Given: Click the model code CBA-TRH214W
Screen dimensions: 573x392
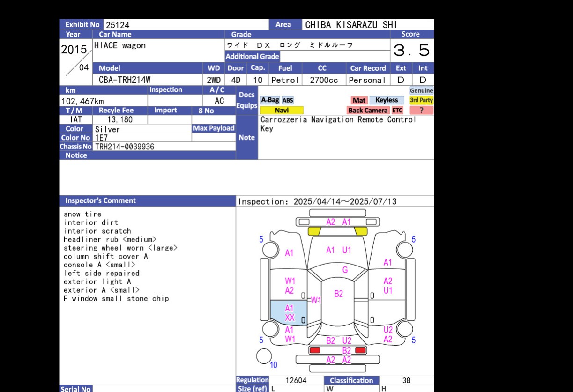Looking at the screenshot, I should pos(125,80).
